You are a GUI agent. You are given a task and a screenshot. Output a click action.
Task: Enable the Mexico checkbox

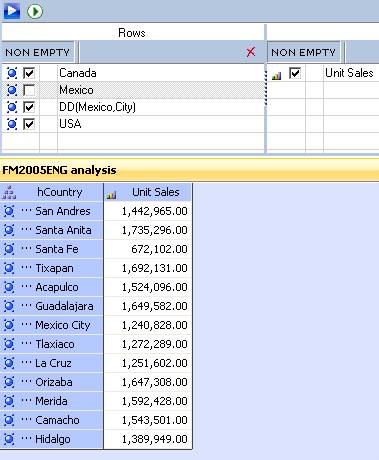pyautogui.click(x=29, y=90)
